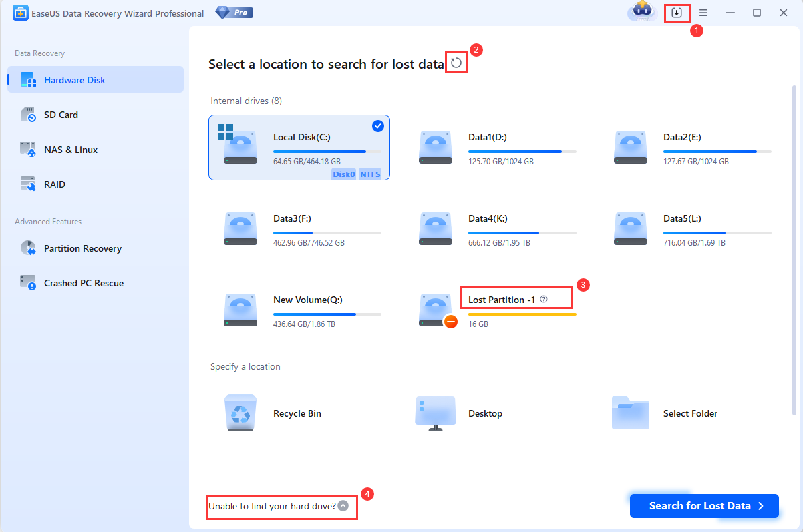Click the Data5(L:) drive icon
This screenshot has width=803, height=532.
tap(631, 228)
